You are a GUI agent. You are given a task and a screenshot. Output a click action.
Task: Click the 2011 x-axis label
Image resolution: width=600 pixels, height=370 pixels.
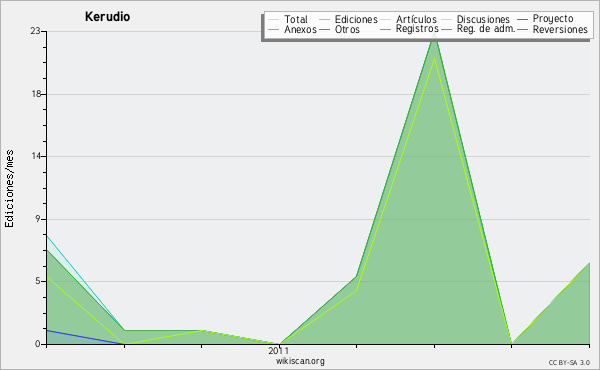click(x=279, y=350)
